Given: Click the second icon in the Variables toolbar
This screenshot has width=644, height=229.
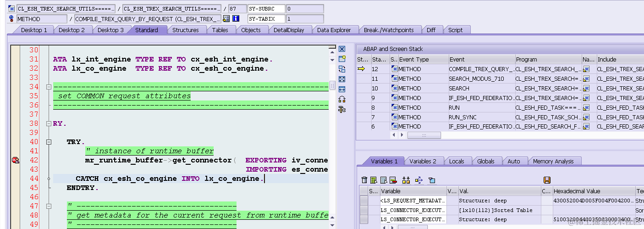Looking at the screenshot, I should (x=374, y=180).
